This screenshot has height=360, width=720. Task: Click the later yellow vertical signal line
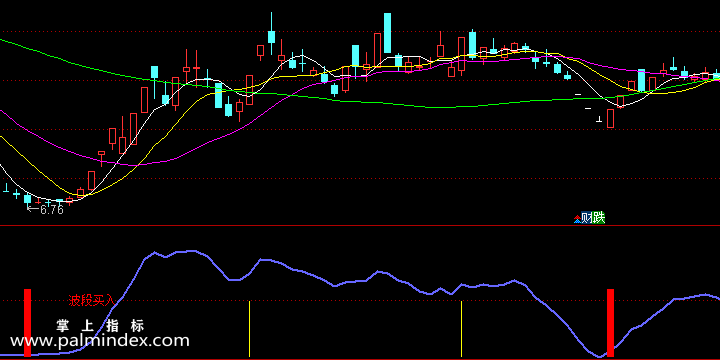(461, 329)
